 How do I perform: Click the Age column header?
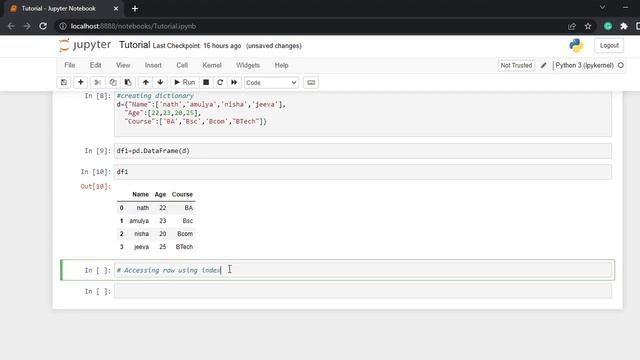click(160, 194)
